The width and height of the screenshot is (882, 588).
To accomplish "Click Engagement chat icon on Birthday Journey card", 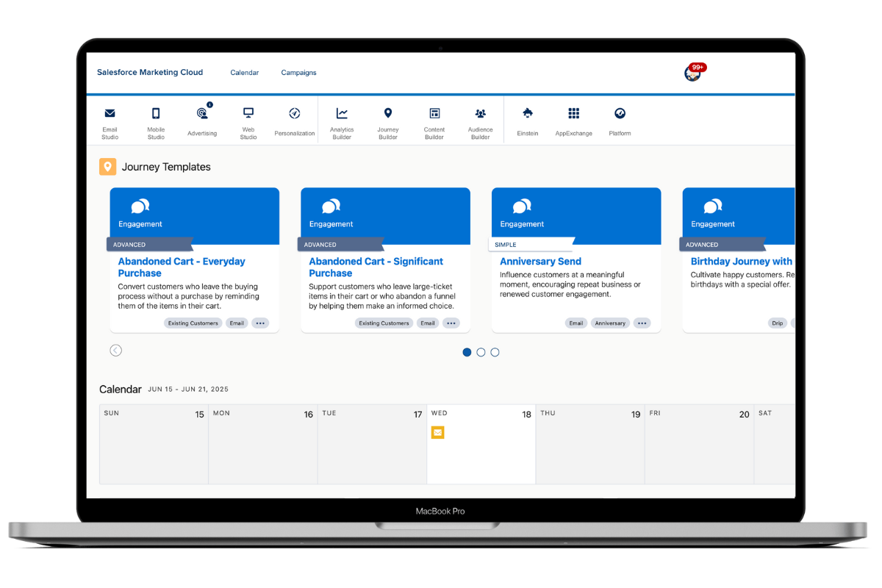I will [713, 207].
